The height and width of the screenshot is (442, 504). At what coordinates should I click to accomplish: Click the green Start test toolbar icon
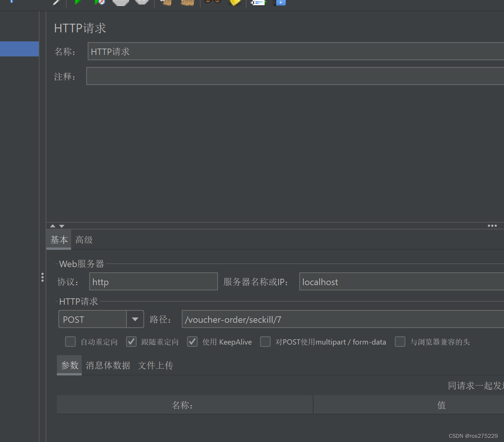[x=78, y=2]
